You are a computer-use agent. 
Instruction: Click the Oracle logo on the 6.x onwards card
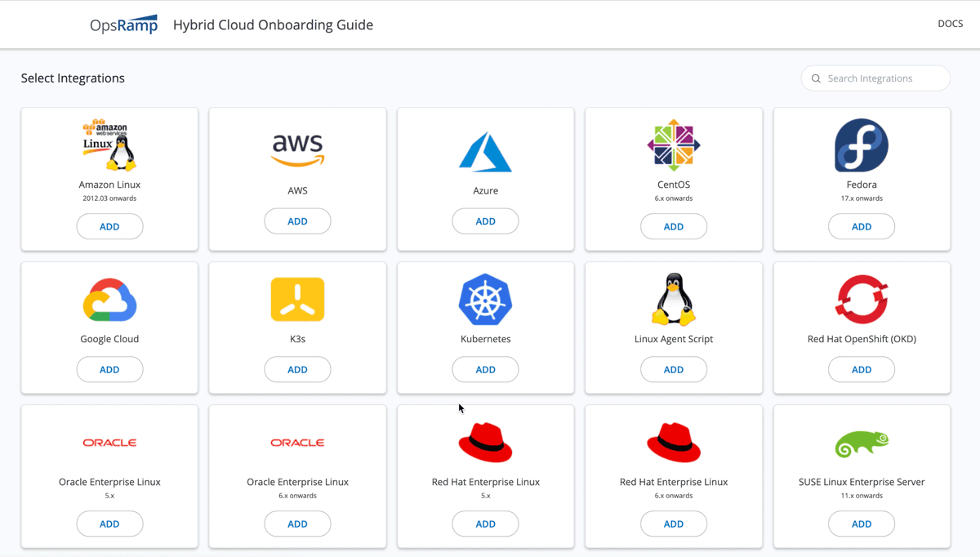(297, 443)
